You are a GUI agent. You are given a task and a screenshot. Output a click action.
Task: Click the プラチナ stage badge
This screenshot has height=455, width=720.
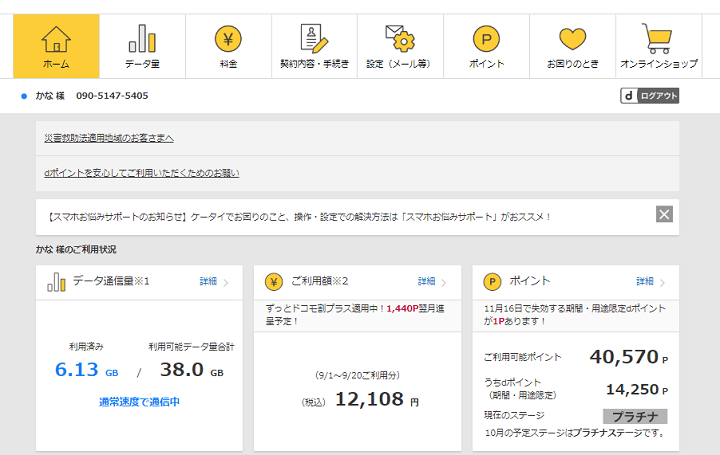click(x=635, y=416)
